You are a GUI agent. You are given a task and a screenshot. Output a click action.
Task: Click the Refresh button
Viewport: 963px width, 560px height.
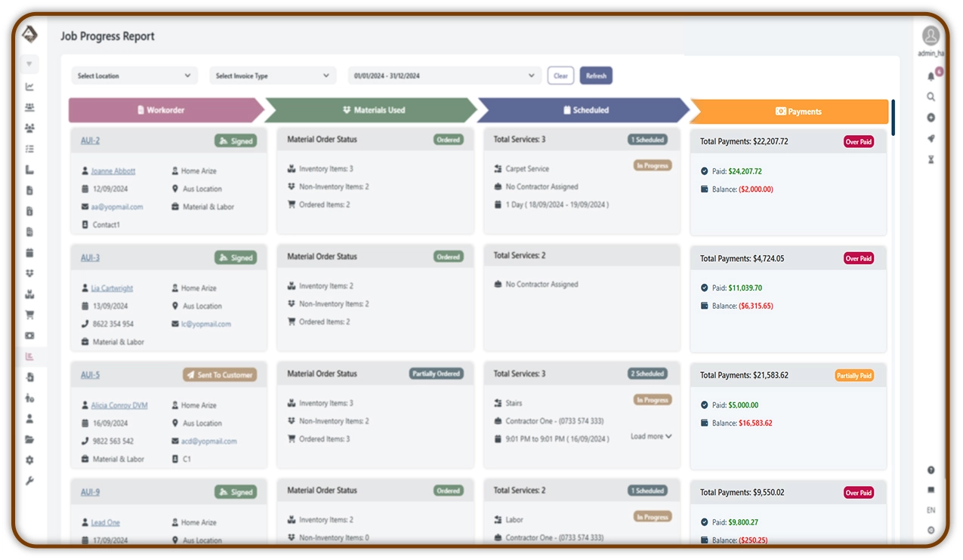pyautogui.click(x=596, y=75)
